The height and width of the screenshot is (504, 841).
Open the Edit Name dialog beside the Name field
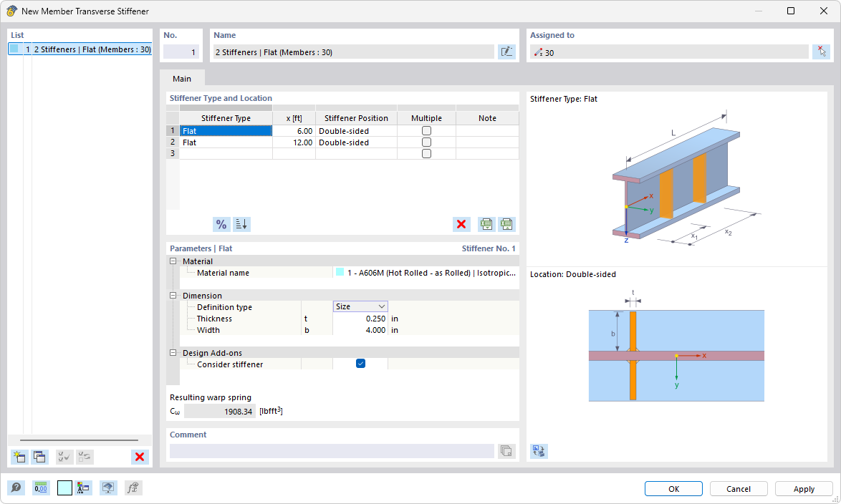click(x=506, y=52)
